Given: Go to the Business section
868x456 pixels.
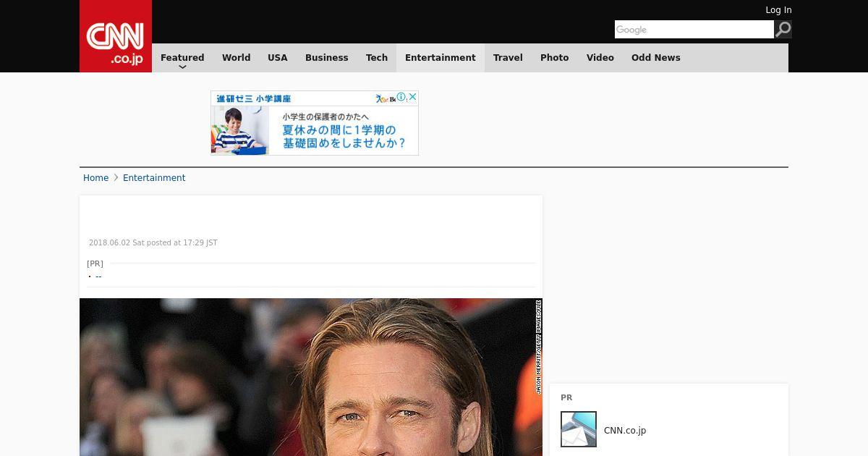Looking at the screenshot, I should click(327, 58).
